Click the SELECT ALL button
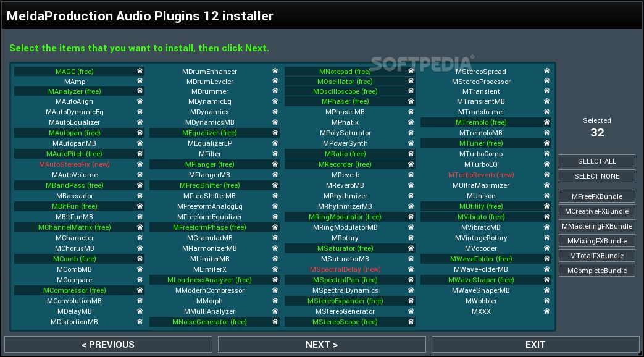644x357 pixels. click(597, 161)
